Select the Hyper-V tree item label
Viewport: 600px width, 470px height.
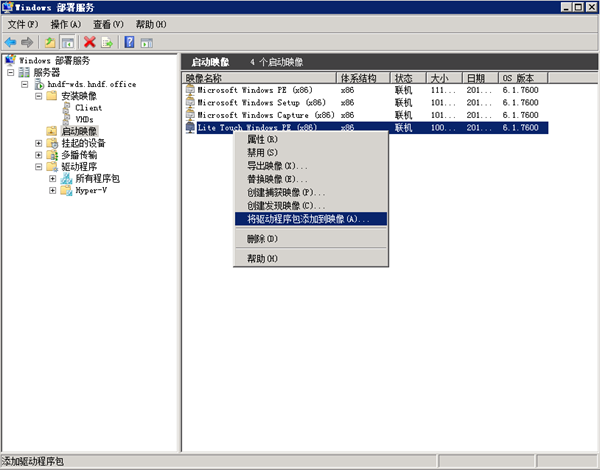tap(91, 190)
